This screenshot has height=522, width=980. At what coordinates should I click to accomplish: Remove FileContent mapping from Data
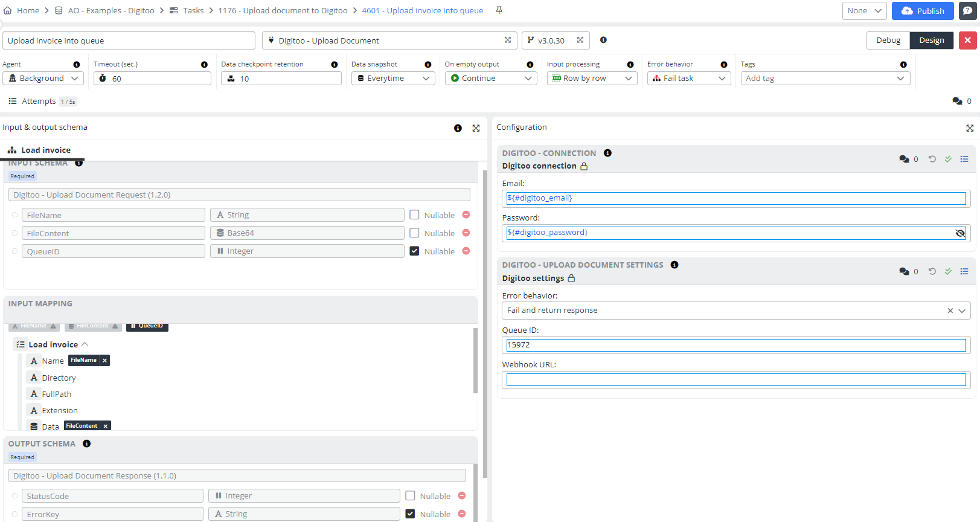[106, 426]
